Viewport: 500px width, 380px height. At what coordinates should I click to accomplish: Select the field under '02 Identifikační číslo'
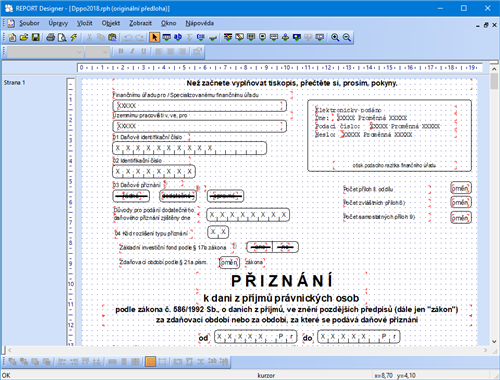(154, 171)
